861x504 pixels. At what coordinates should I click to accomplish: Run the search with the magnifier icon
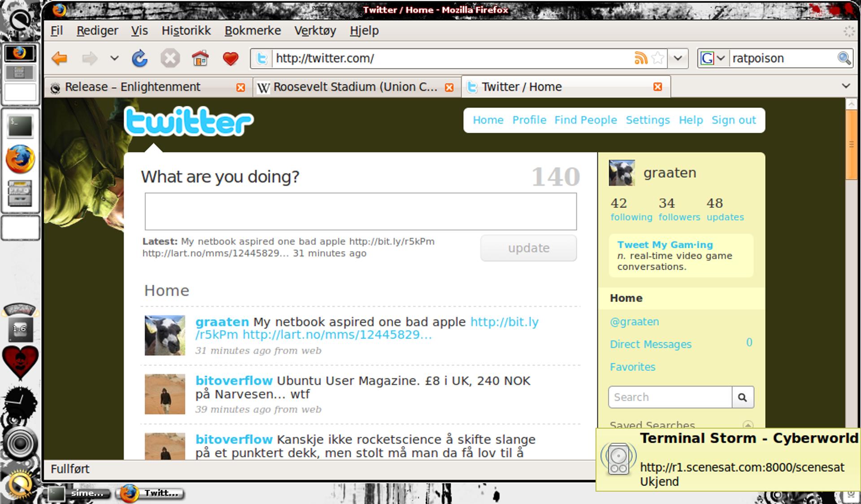click(x=844, y=58)
